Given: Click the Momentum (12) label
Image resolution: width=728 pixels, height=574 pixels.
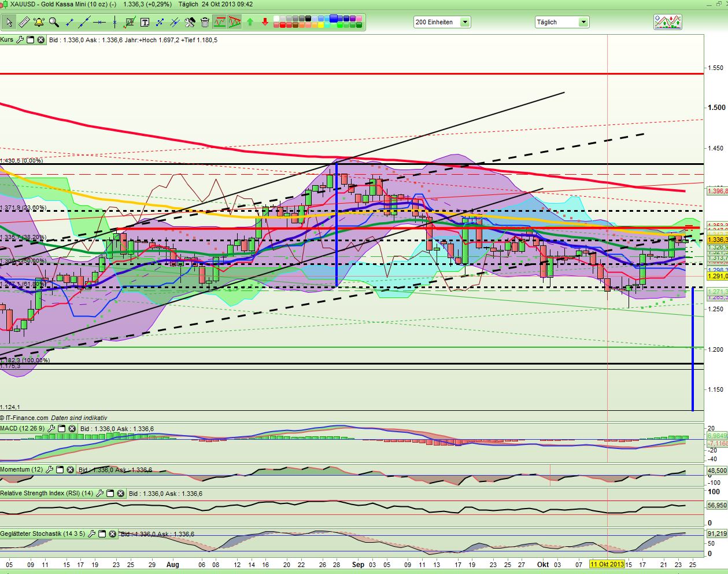Looking at the screenshot, I should [22, 470].
